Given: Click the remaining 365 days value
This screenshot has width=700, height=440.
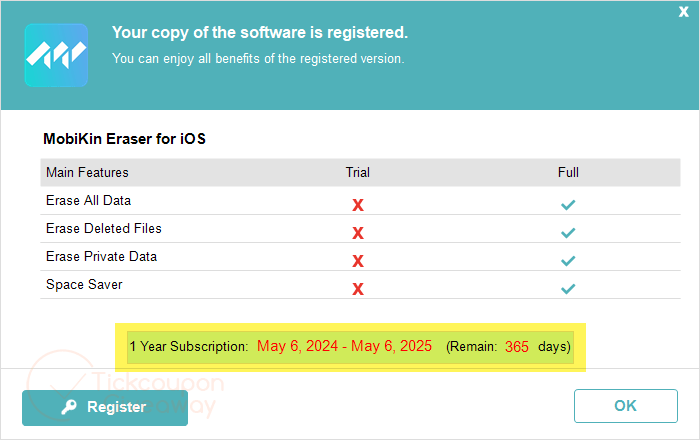Looking at the screenshot, I should click(x=517, y=347).
